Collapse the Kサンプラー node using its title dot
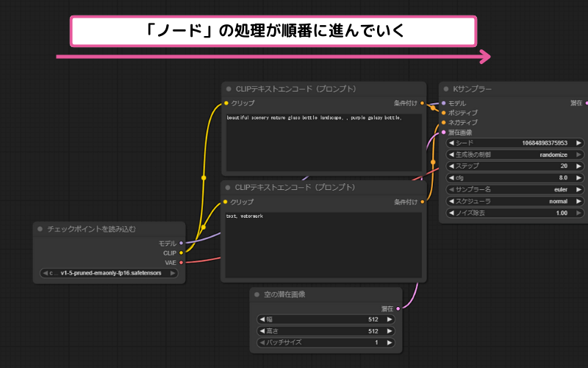 446,89
